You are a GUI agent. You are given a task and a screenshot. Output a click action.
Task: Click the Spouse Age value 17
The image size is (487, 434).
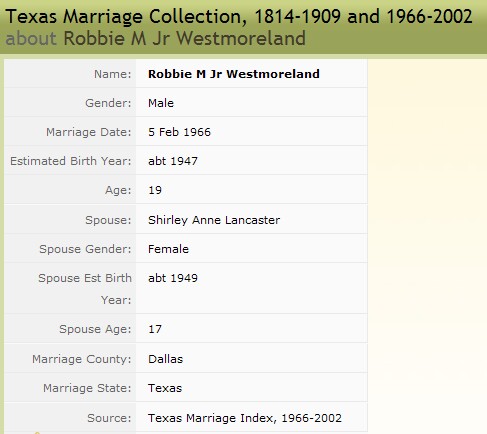tap(155, 329)
